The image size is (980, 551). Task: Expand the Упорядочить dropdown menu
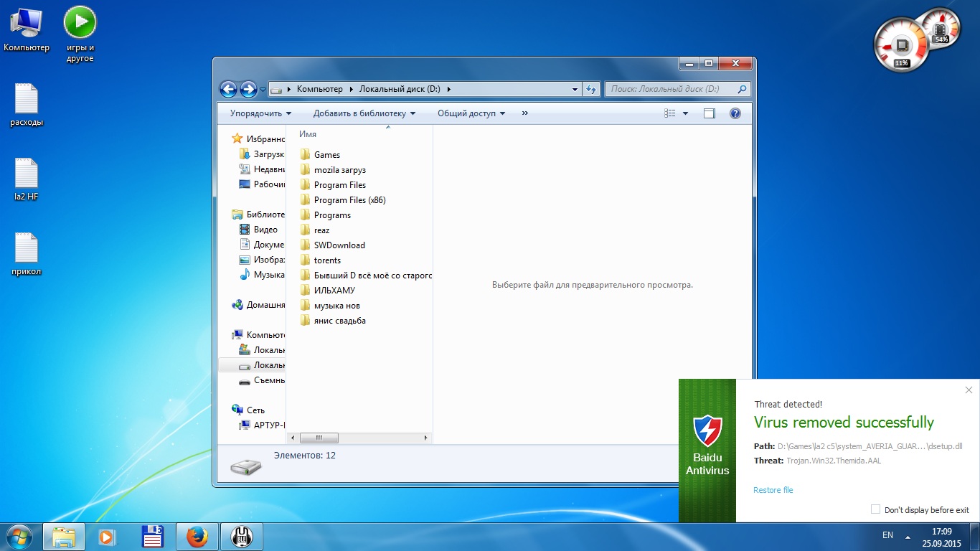(260, 113)
